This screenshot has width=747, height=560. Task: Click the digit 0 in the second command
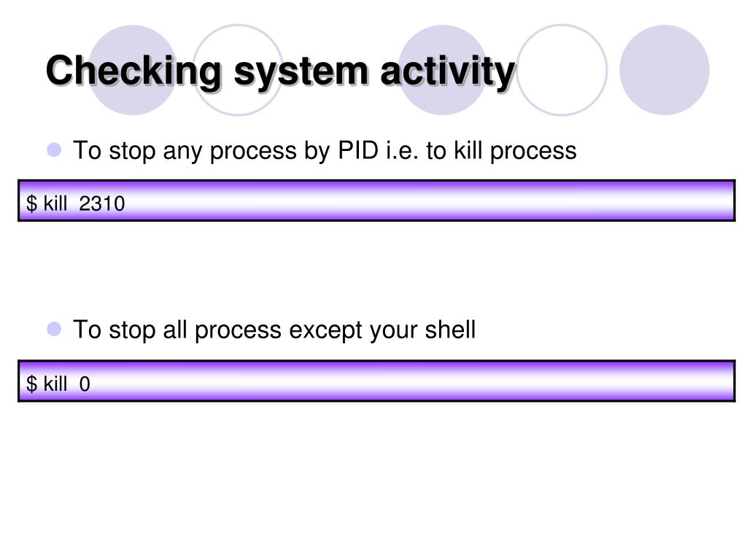[x=85, y=384]
